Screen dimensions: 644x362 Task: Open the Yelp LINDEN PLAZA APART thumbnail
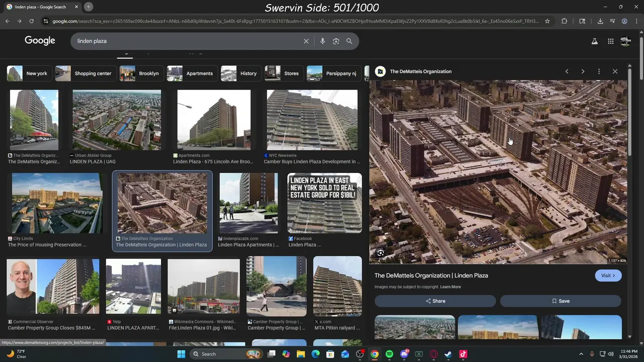click(x=133, y=286)
